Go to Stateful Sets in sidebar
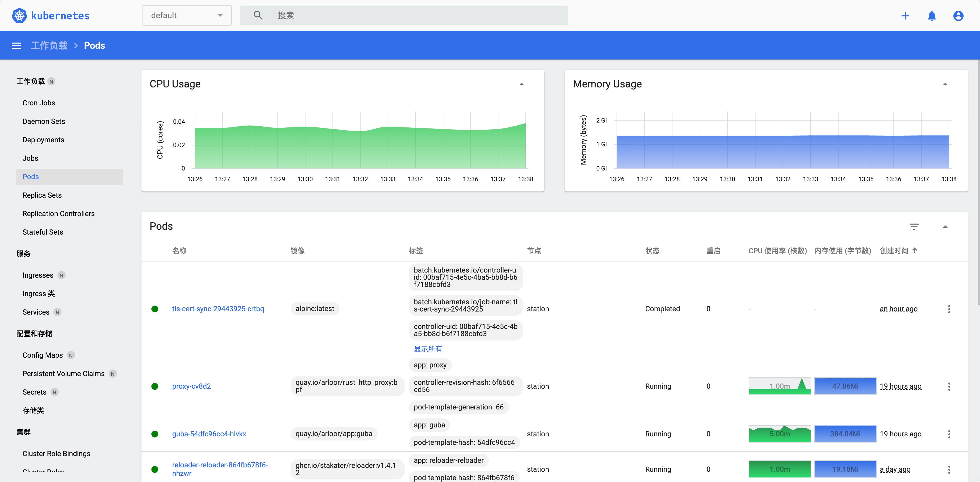The width and height of the screenshot is (980, 482). tap(43, 232)
